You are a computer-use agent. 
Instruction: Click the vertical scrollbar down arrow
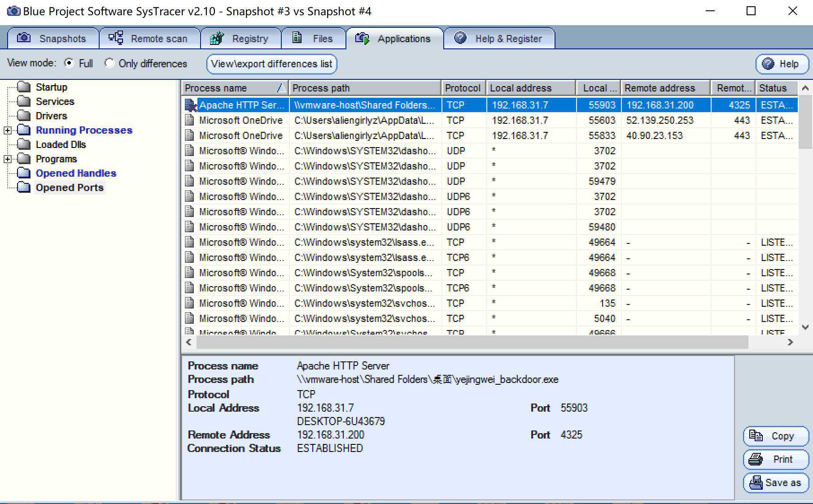point(805,327)
